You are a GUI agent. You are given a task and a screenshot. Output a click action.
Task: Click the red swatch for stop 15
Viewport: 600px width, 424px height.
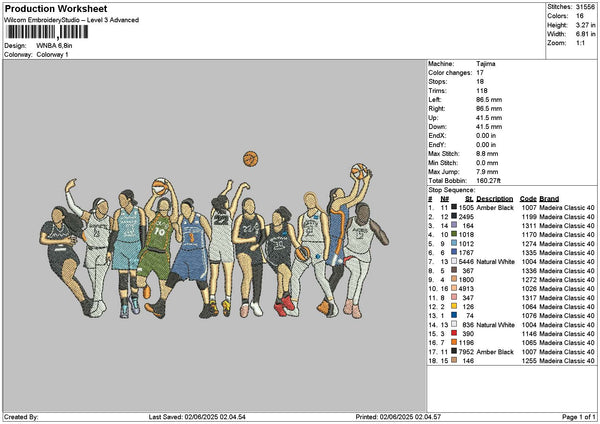tap(455, 331)
